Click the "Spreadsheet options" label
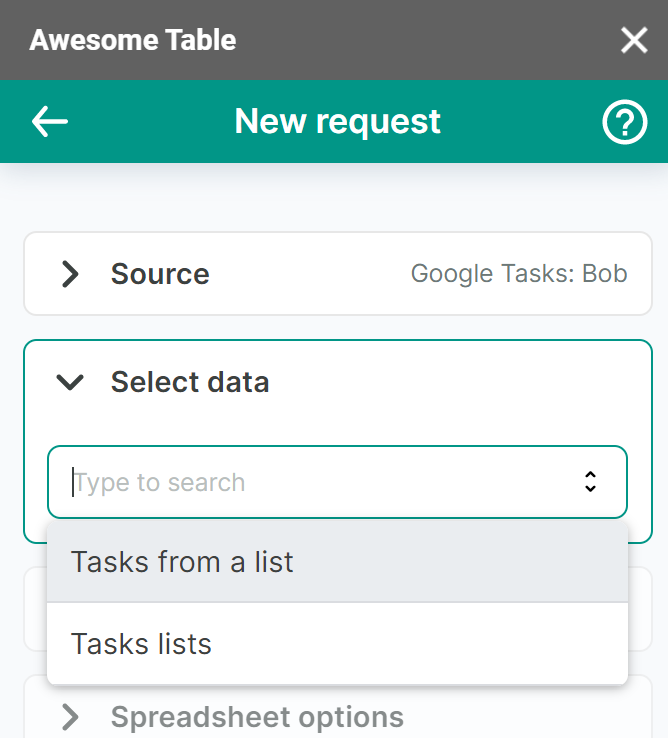668x738 pixels. tap(257, 717)
